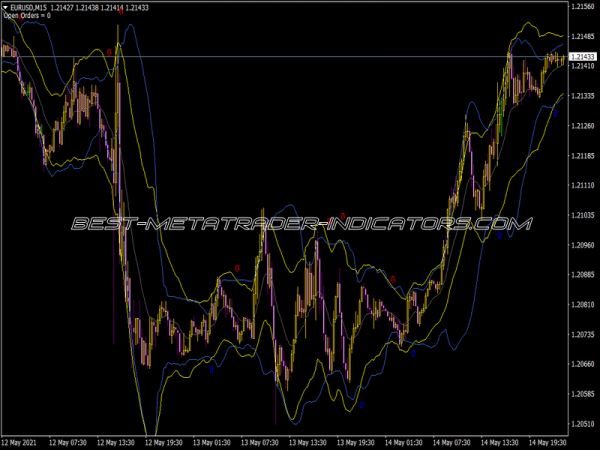
Task: Select the blue buy dot at 14 May 01:30
Action: (413, 352)
